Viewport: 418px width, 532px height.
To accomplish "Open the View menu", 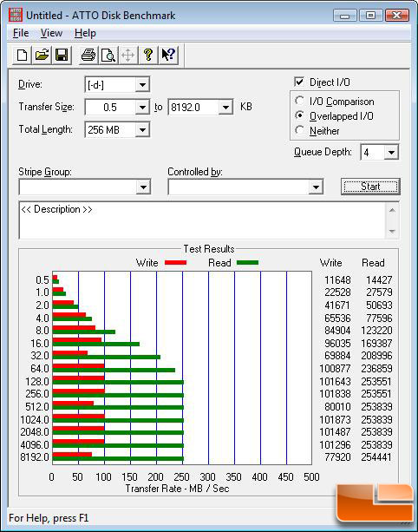I will [x=51, y=33].
